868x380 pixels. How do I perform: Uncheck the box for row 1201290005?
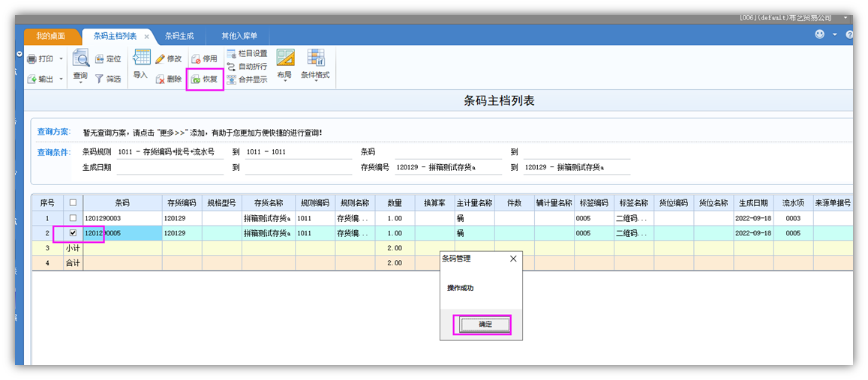[73, 233]
